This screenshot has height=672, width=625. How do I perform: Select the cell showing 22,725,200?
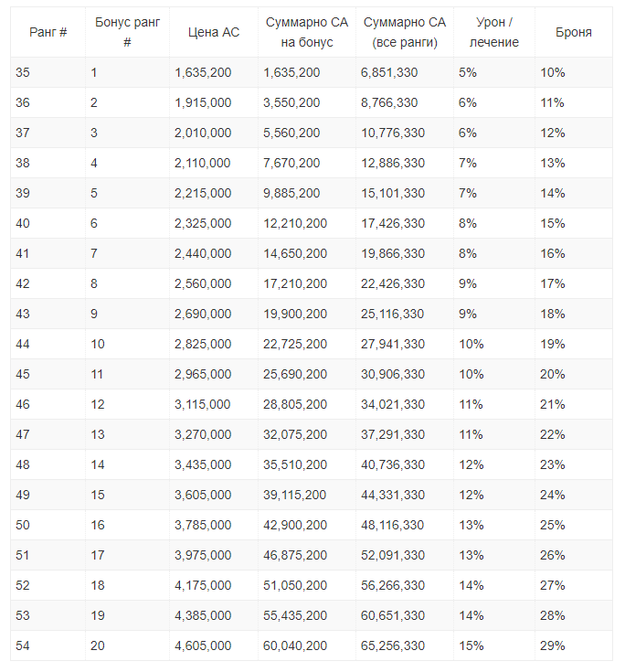pos(294,344)
